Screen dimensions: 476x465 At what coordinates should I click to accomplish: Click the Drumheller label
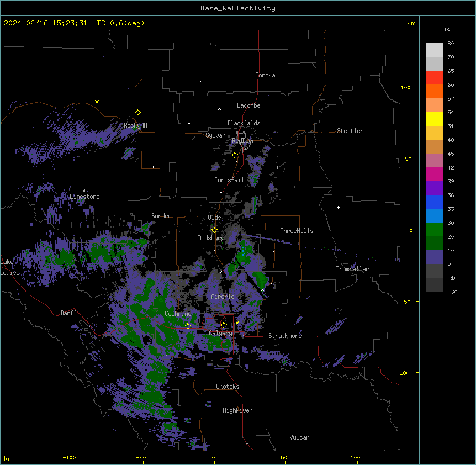click(x=352, y=269)
